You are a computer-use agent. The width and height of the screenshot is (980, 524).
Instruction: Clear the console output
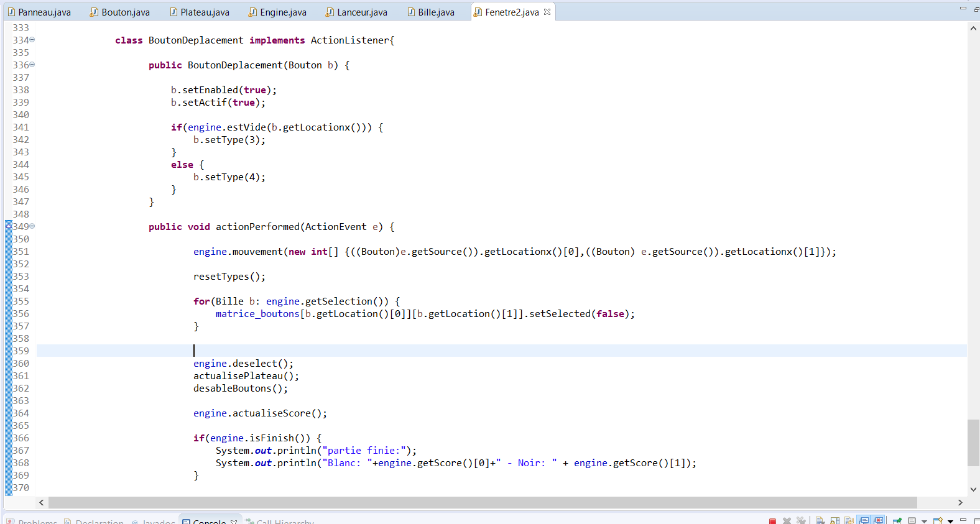[820, 521]
